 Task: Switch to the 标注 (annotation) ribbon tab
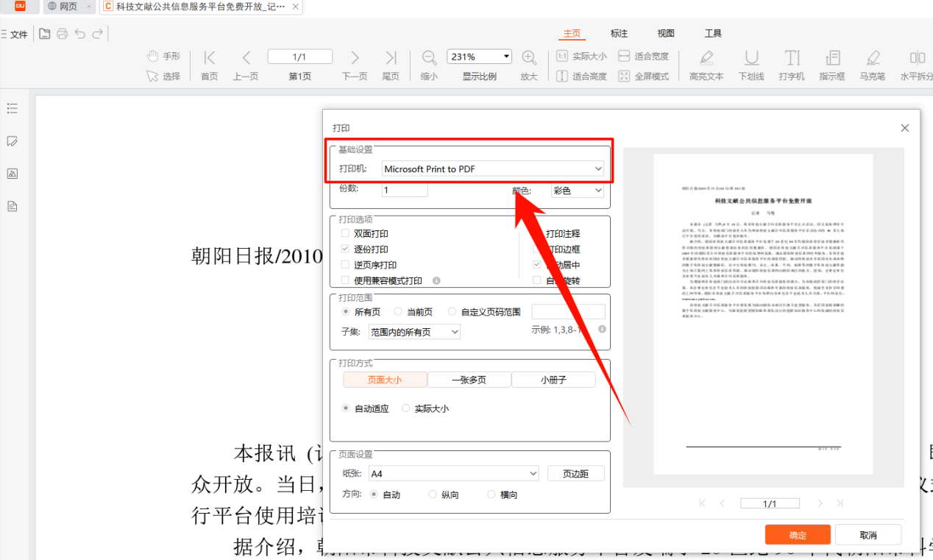coord(619,34)
